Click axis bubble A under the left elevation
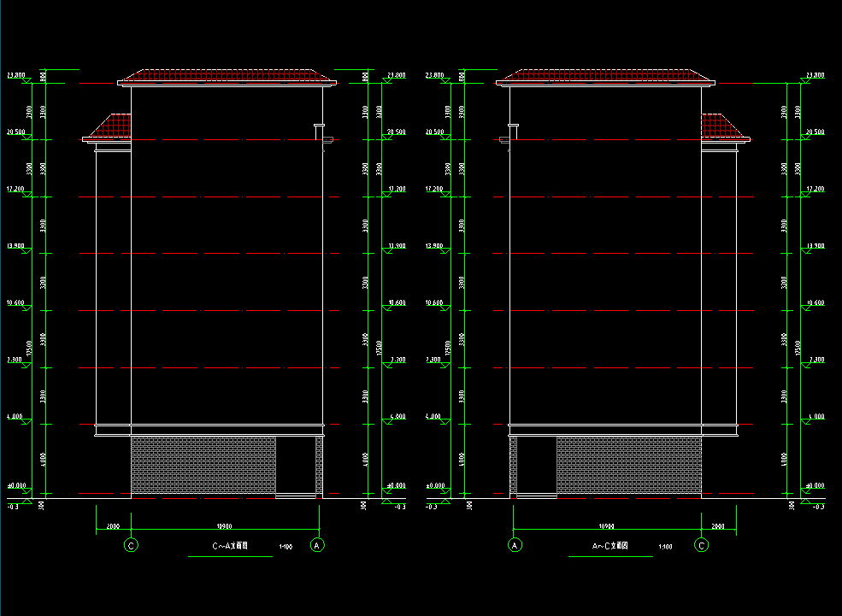 (x=318, y=545)
